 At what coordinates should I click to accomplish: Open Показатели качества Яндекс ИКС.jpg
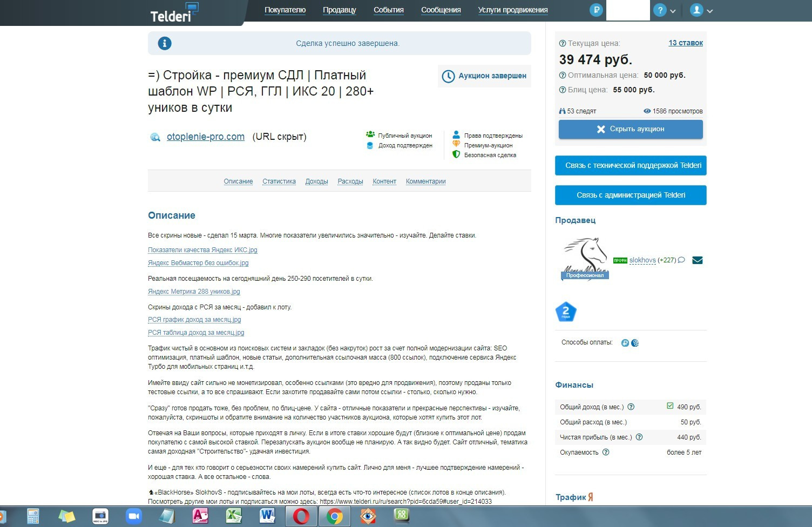[x=202, y=250]
